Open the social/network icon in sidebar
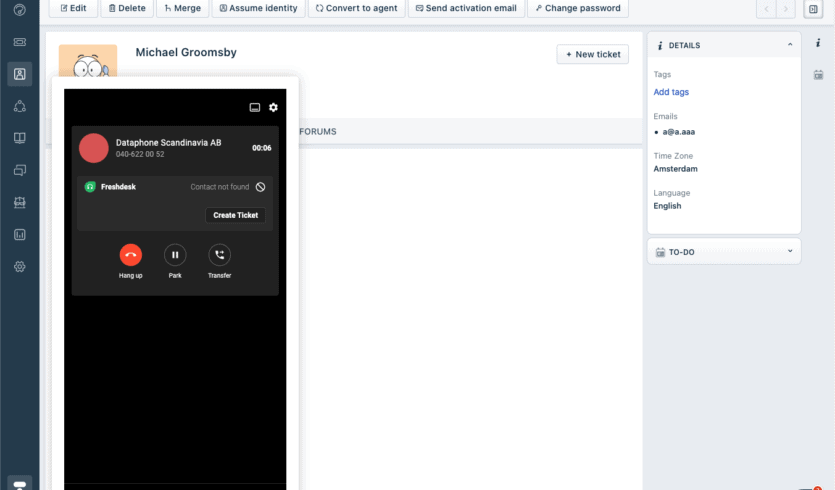The height and width of the screenshot is (490, 835). 20,106
